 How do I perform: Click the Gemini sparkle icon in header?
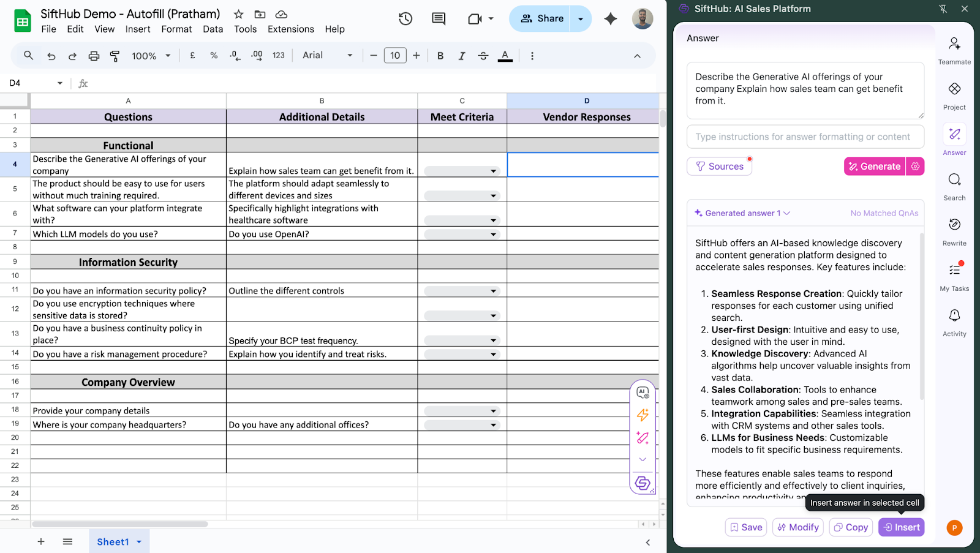(x=610, y=19)
